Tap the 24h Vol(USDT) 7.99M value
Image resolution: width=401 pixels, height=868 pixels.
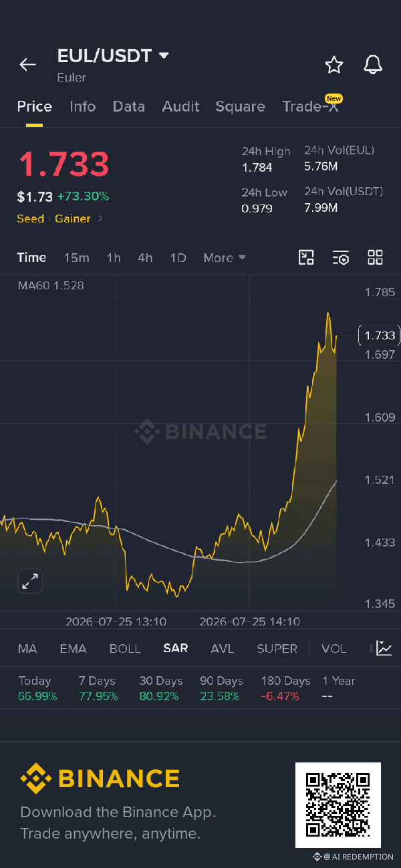click(x=321, y=208)
